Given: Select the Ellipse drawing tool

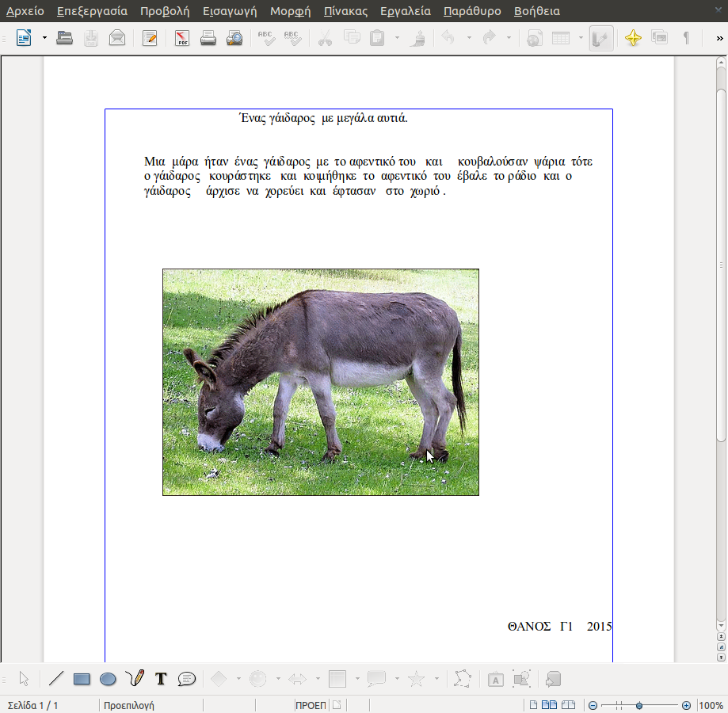Looking at the screenshot, I should [x=108, y=679].
